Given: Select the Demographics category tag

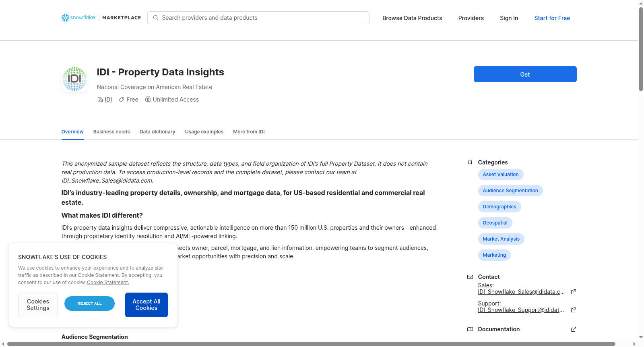Looking at the screenshot, I should point(500,207).
